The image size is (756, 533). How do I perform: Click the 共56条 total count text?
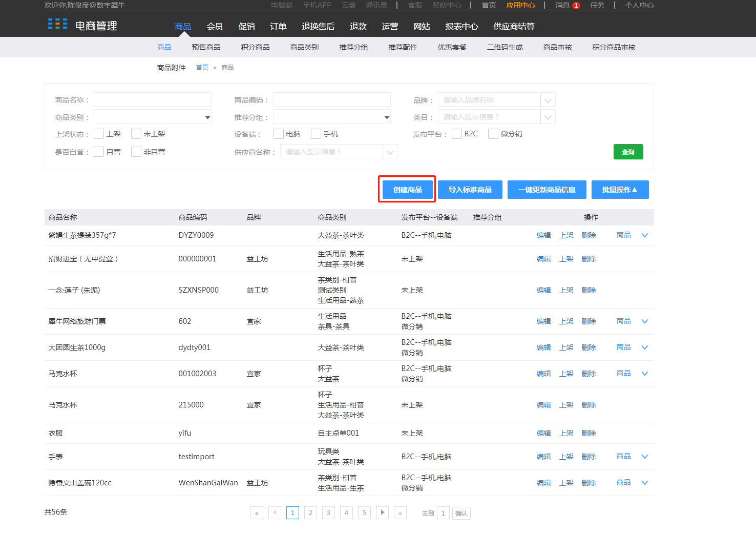pos(56,512)
